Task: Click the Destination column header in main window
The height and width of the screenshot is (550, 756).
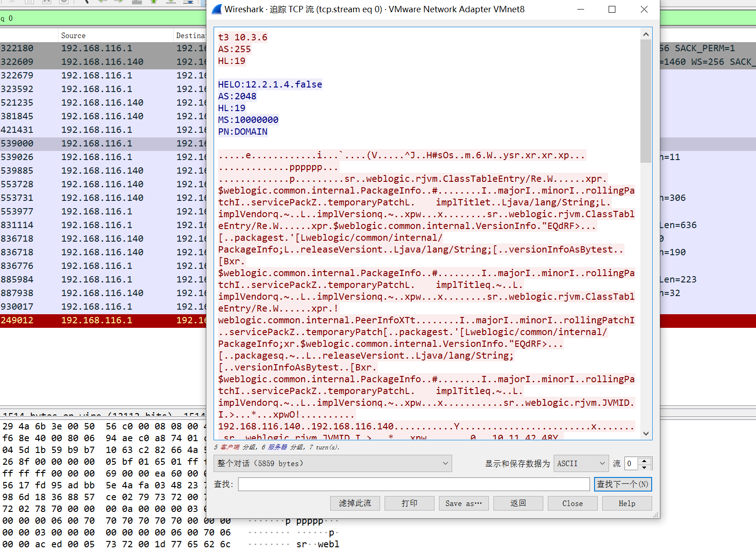Action: click(x=191, y=35)
